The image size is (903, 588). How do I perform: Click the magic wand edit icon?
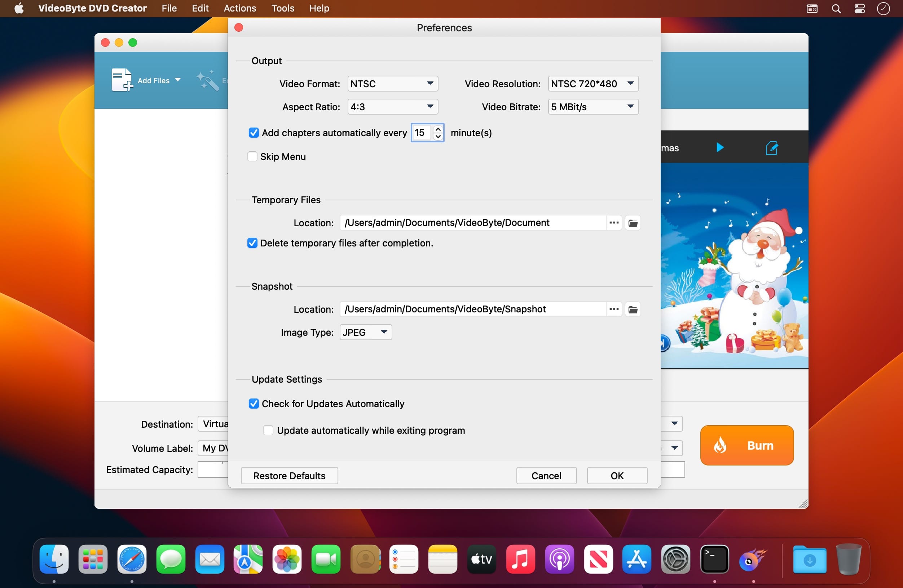pos(207,80)
